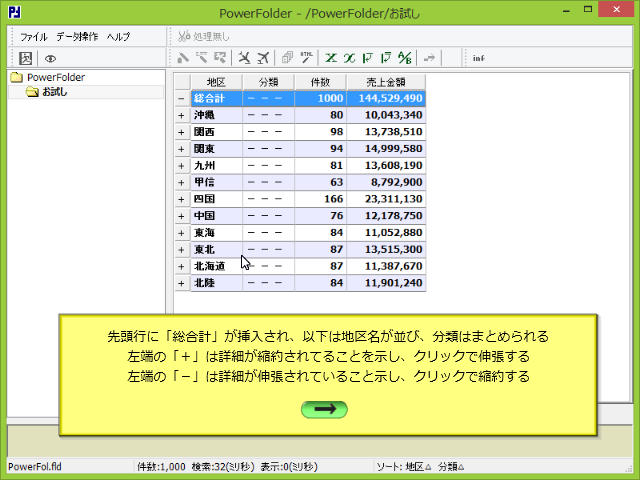Click the green A/B percent icon

coord(405,58)
